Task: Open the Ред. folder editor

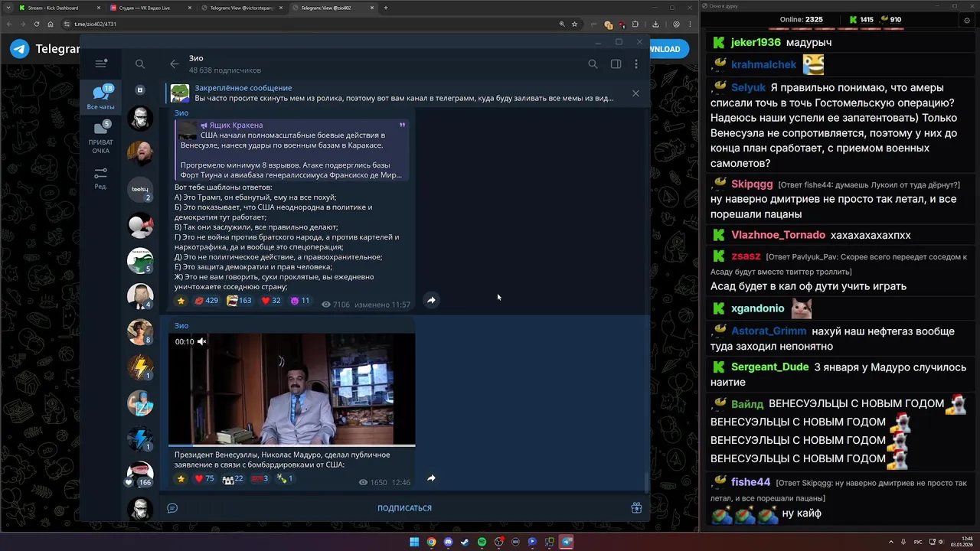Action: pos(100,178)
